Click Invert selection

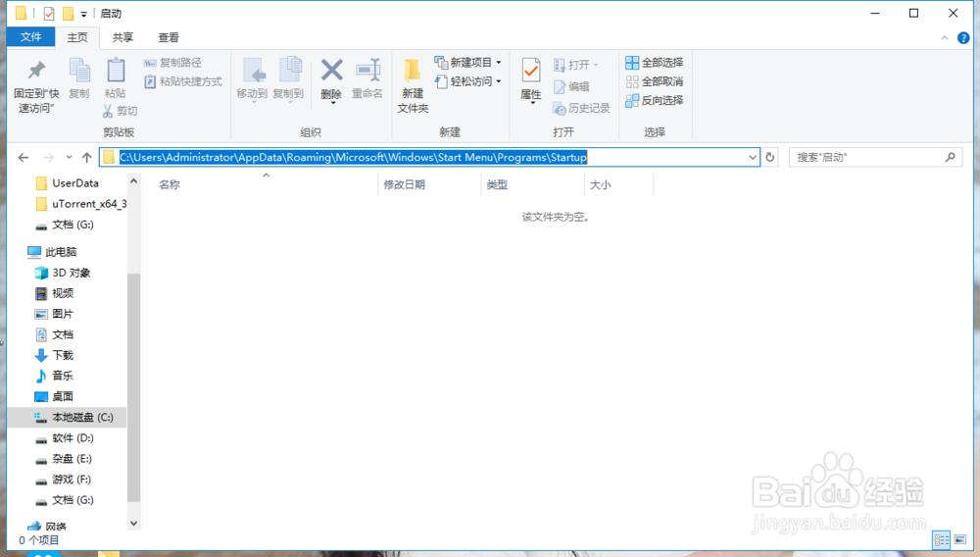655,100
